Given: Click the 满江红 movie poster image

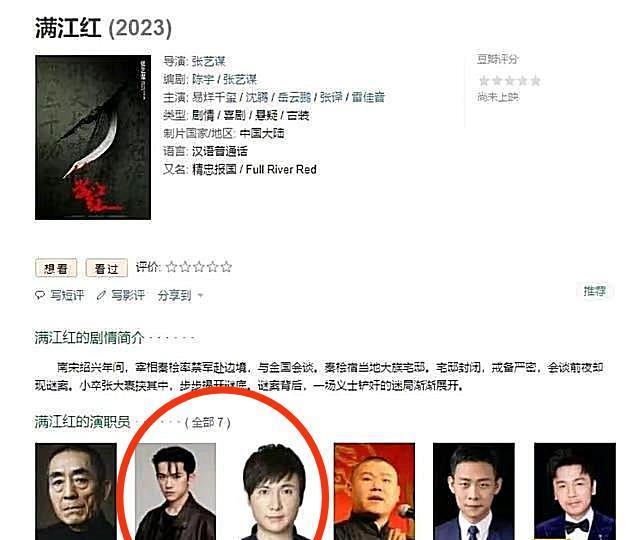Looking at the screenshot, I should 93,138.
